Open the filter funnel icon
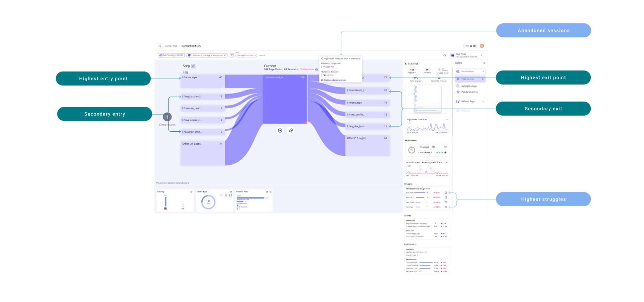This screenshot has width=644, height=302. point(232,55)
